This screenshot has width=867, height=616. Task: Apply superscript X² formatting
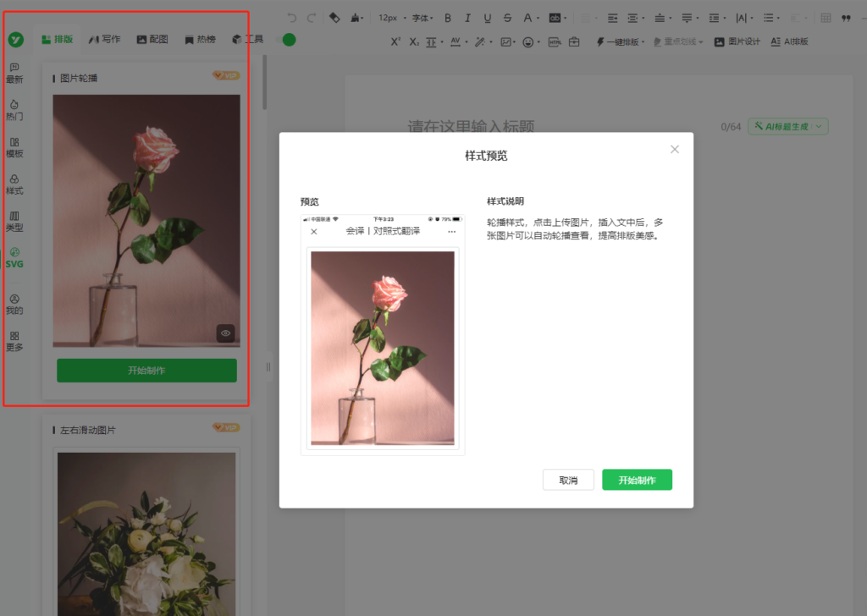[x=395, y=41]
